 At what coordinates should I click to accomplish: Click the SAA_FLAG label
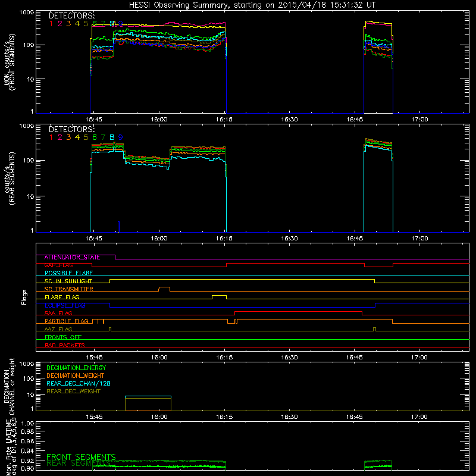click(58, 313)
